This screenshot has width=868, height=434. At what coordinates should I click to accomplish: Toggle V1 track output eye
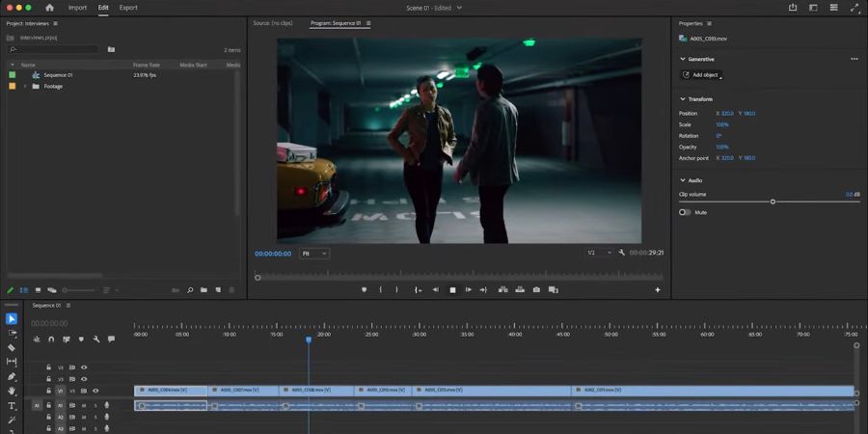pos(95,391)
